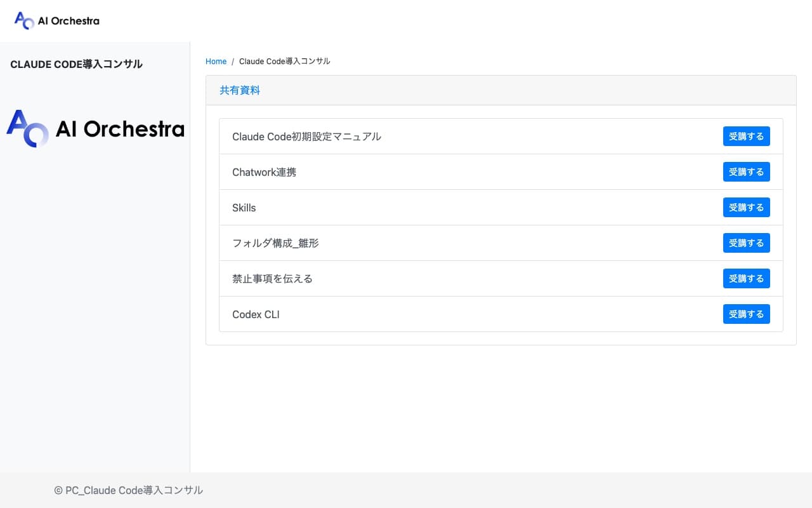Click 受講する for フォルダ構成_雛形
The image size is (812, 508).
point(746,243)
